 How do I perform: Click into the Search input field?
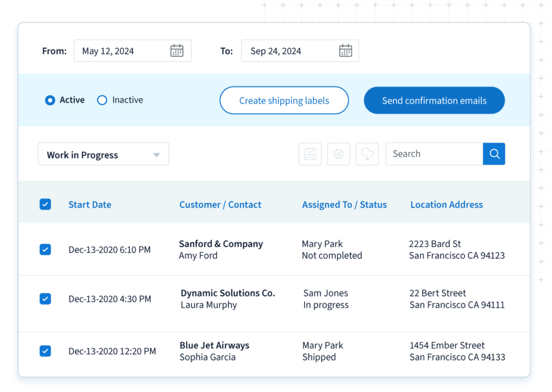(434, 154)
